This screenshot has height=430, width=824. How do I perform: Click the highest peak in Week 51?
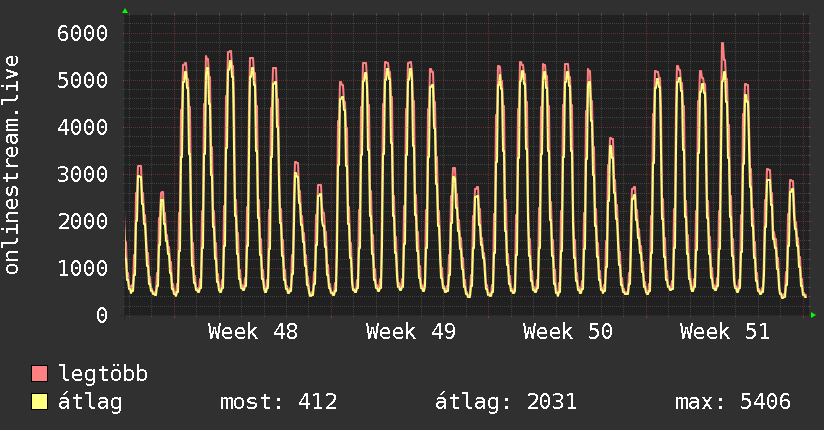[723, 44]
